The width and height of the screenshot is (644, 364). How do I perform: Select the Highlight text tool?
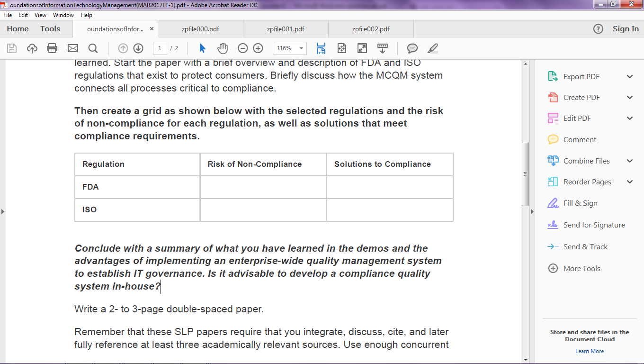tap(432, 48)
